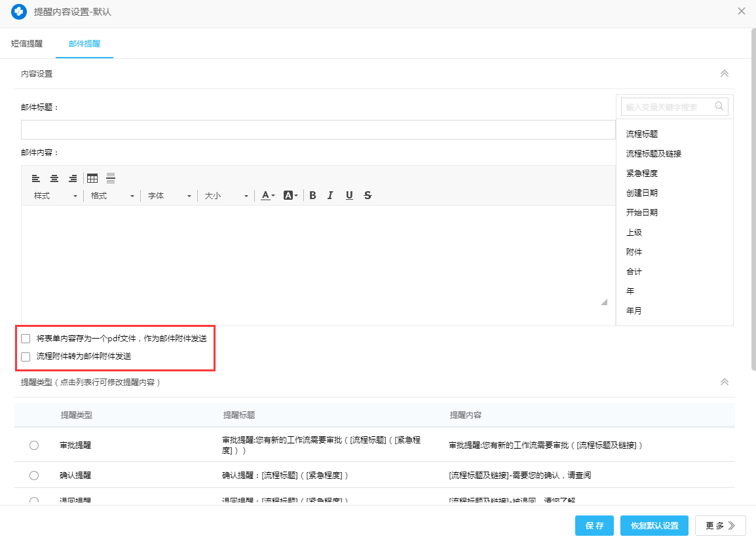
Task: Enable saving form content as pdf attachment
Action: point(26,339)
